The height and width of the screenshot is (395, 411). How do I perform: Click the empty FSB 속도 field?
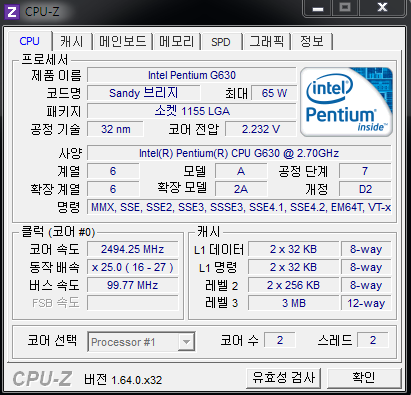click(x=132, y=303)
